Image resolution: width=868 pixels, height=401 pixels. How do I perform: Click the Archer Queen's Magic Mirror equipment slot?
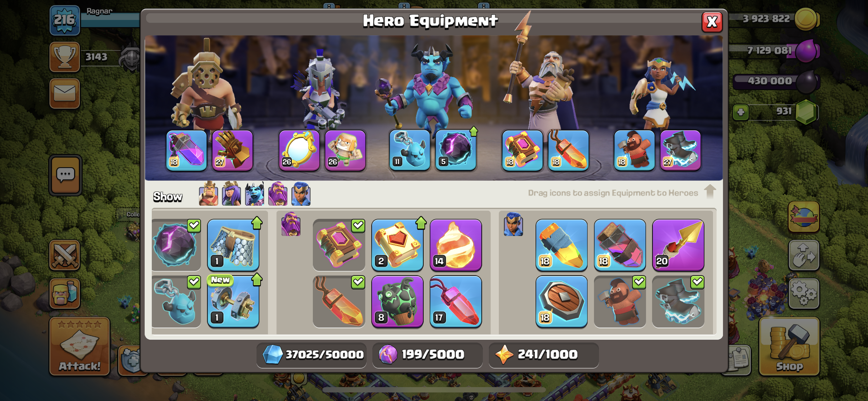click(299, 150)
